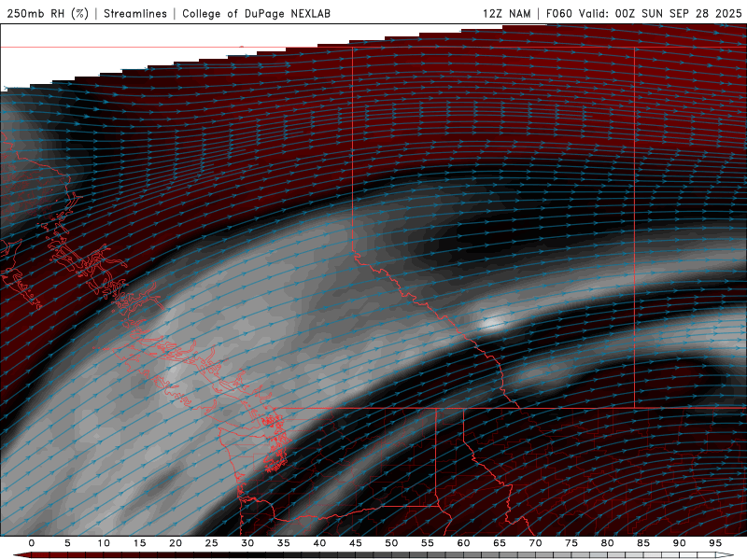
Task: Click the colorbar label "15"
Action: click(x=139, y=543)
